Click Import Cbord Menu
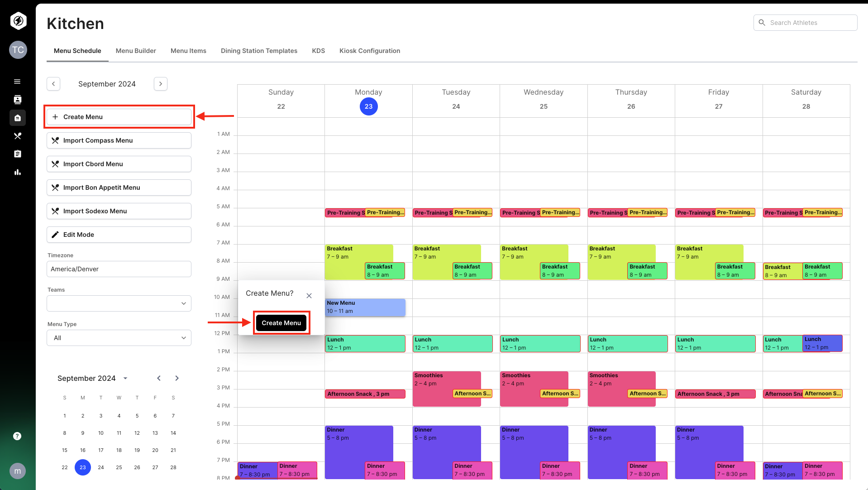This screenshot has height=490, width=868. coord(119,164)
